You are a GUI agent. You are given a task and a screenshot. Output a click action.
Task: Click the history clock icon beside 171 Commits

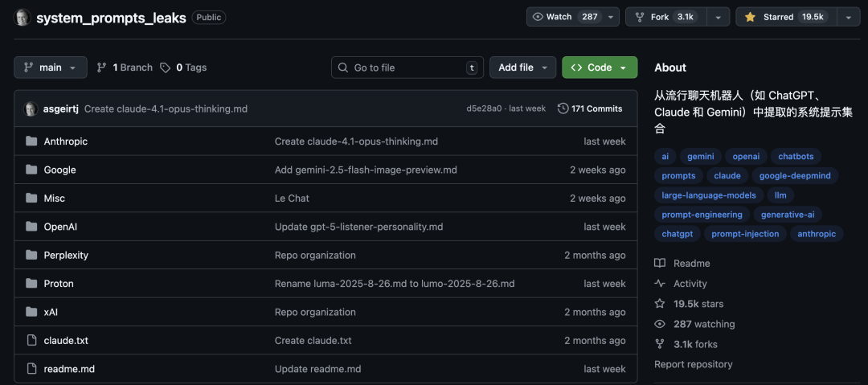click(x=563, y=109)
